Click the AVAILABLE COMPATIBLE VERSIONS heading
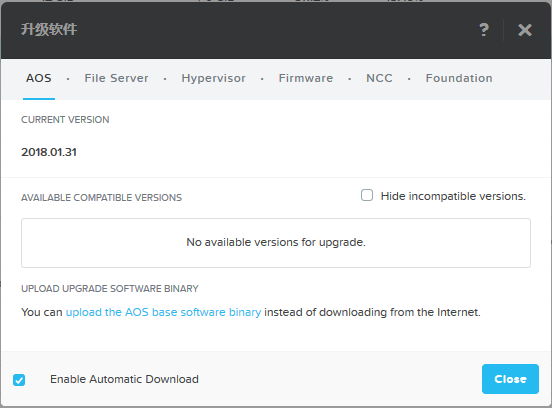 101,197
